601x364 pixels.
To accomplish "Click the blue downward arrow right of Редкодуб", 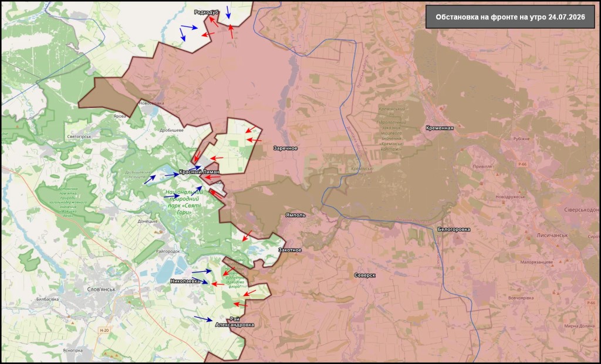I will pos(228,12).
